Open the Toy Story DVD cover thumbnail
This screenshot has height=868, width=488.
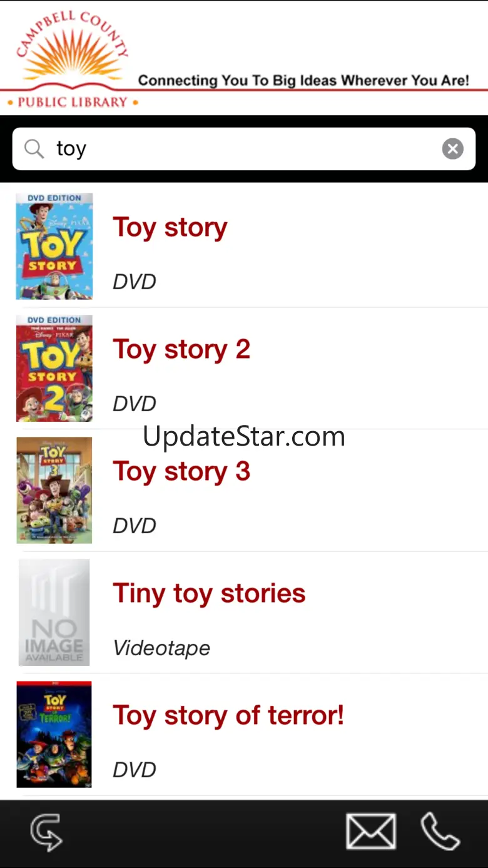54,246
